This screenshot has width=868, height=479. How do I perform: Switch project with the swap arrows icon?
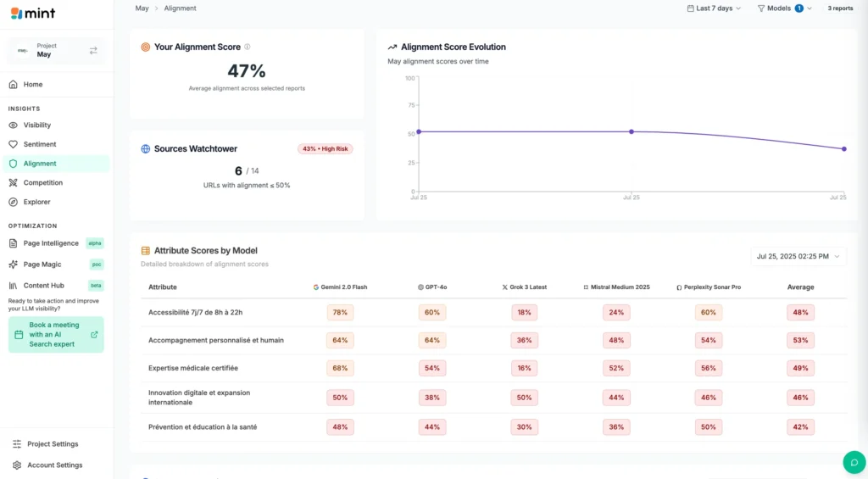(x=93, y=51)
